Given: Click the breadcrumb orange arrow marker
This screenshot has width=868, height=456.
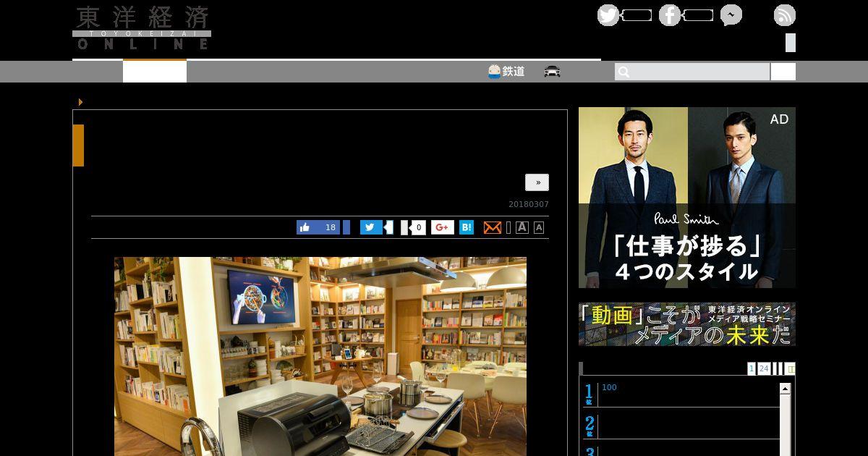Looking at the screenshot, I should [x=80, y=102].
